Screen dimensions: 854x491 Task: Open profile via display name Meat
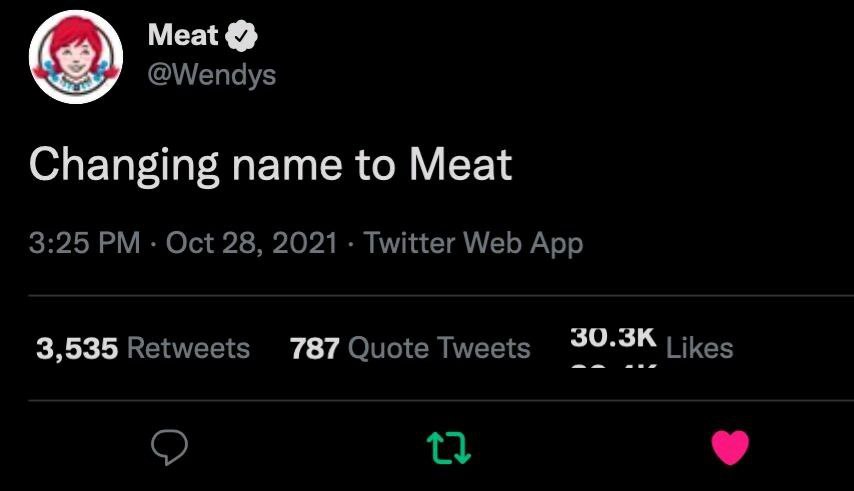tap(182, 35)
